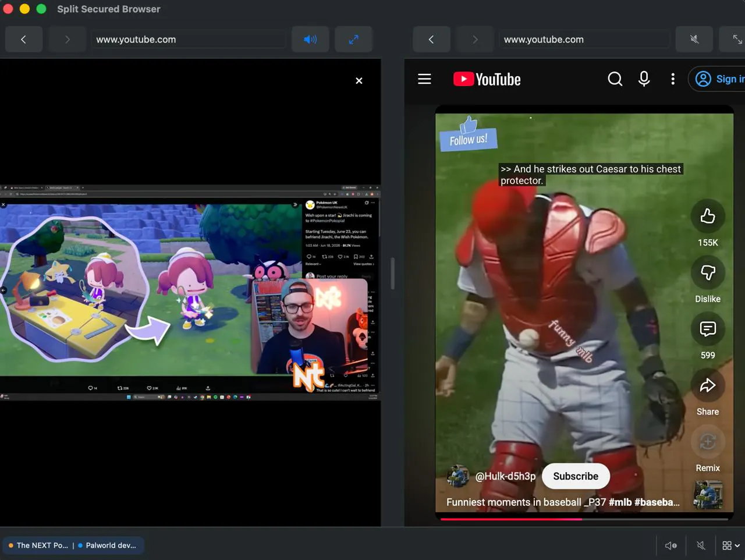This screenshot has height=560, width=745.
Task: Open YouTube search
Action: click(x=615, y=79)
